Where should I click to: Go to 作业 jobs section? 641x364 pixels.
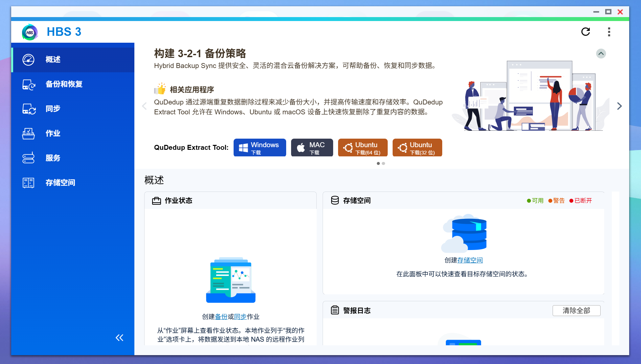coord(53,133)
